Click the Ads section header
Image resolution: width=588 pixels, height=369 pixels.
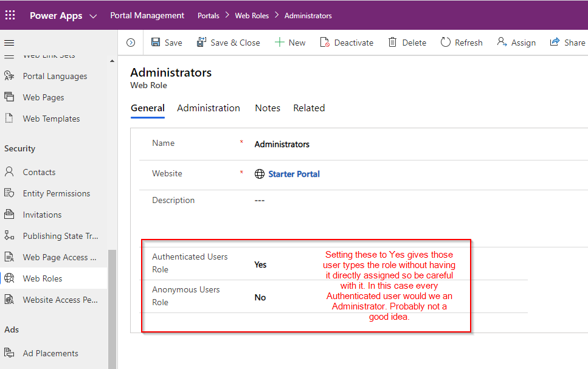coord(12,329)
